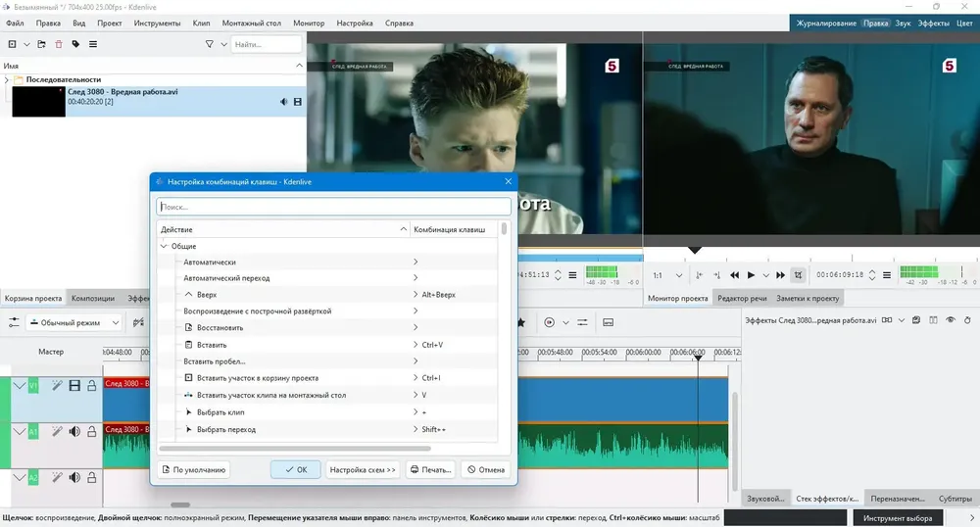Mute the A1 audio track

click(74, 431)
